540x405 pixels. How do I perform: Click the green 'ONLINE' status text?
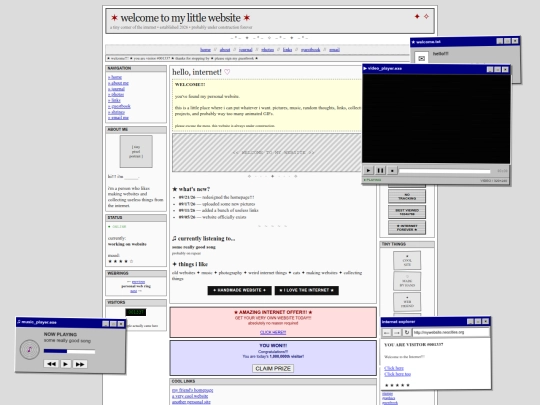pos(119,227)
